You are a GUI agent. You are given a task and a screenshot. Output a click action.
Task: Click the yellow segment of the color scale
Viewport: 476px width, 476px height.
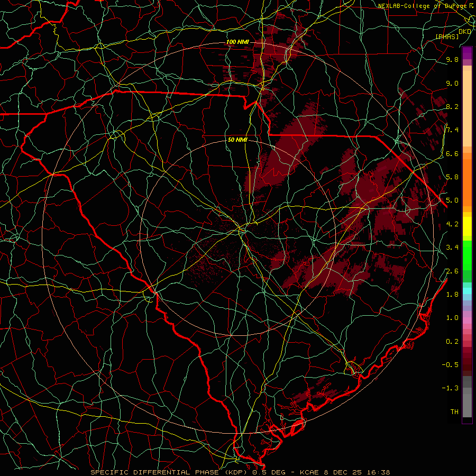[467, 226]
